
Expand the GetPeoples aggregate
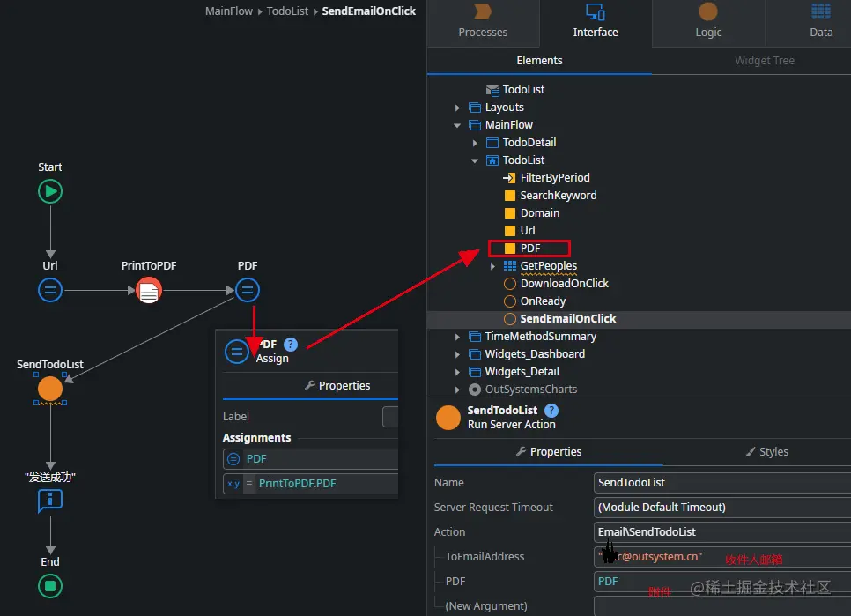[492, 266]
